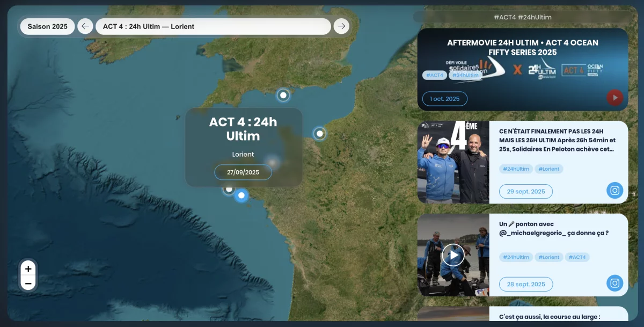Click the 28 sept. 2025 date badge
Image resolution: width=644 pixels, height=327 pixels.
[x=526, y=285]
